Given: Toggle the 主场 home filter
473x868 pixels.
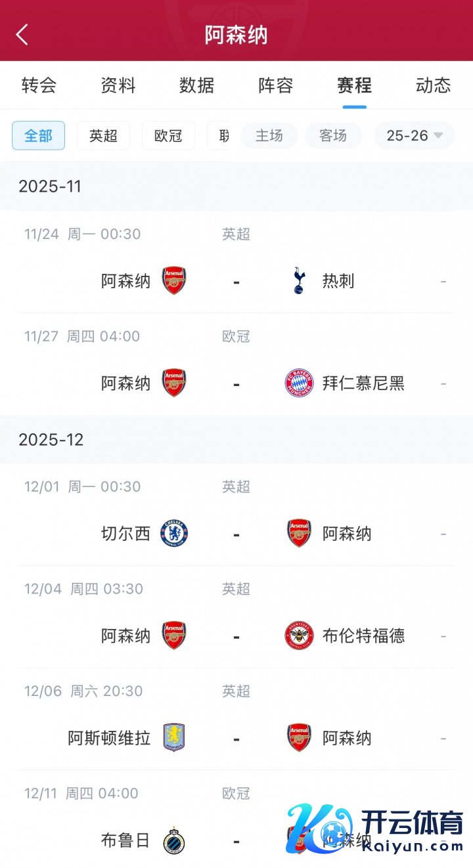Looking at the screenshot, I should coord(269,136).
